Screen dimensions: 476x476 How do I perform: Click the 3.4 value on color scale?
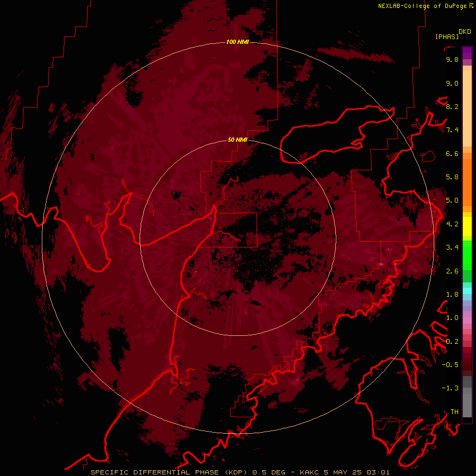[x=452, y=248]
